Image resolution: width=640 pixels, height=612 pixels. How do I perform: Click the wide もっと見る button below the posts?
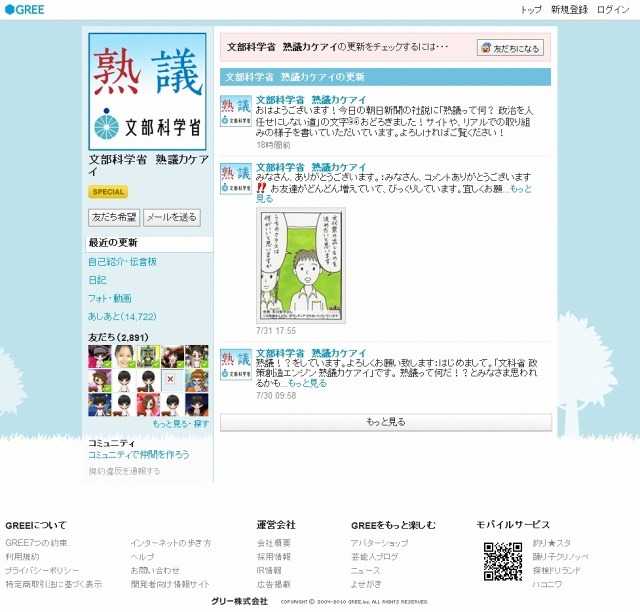pos(386,422)
